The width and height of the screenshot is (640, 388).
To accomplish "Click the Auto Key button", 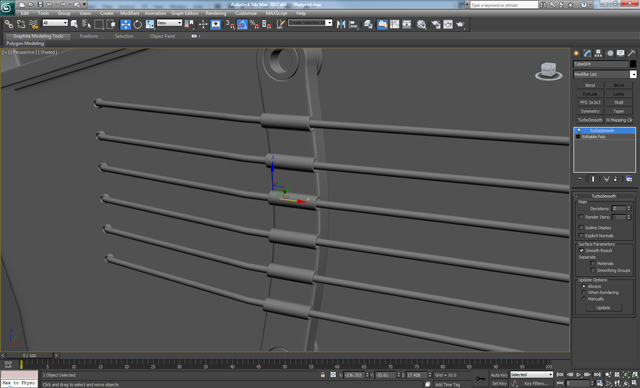I will click(x=499, y=375).
